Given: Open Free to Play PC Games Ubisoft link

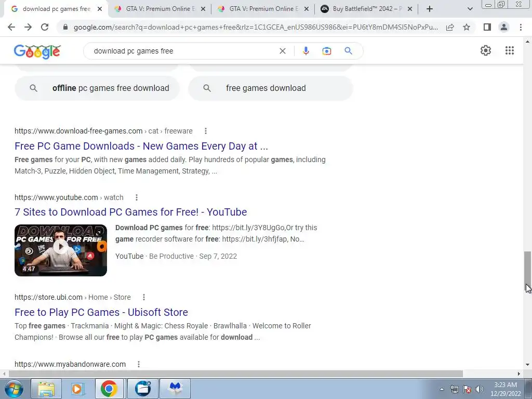Looking at the screenshot, I should [x=101, y=312].
